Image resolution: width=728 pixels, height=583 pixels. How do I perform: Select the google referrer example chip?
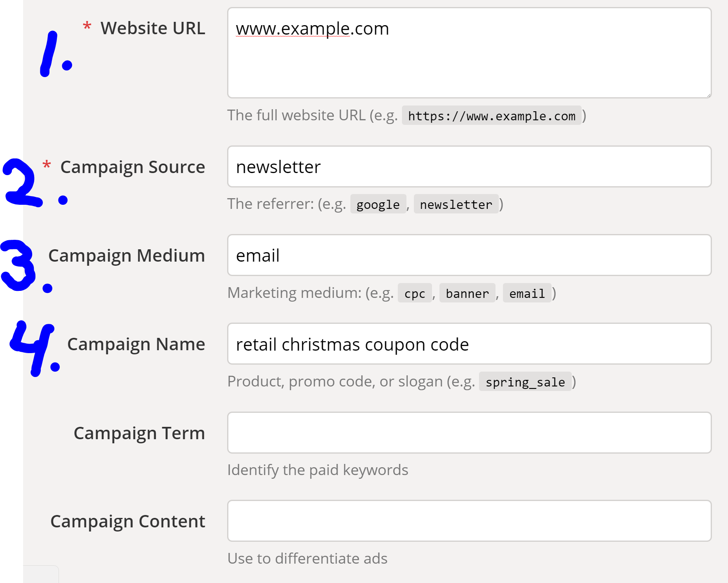(x=378, y=204)
